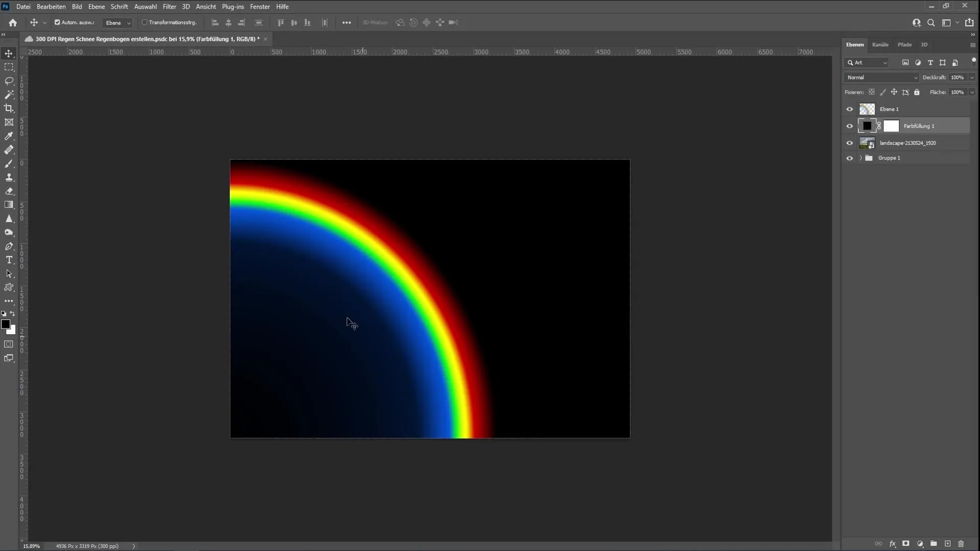Open the blending mode Normal dropdown

[881, 78]
